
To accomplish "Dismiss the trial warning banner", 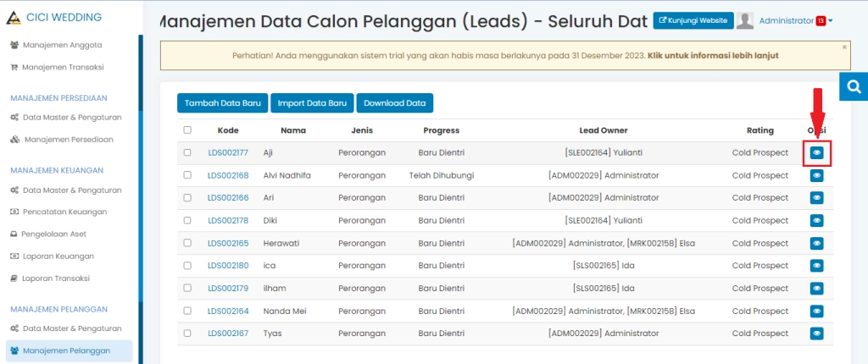I will pyautogui.click(x=844, y=47).
